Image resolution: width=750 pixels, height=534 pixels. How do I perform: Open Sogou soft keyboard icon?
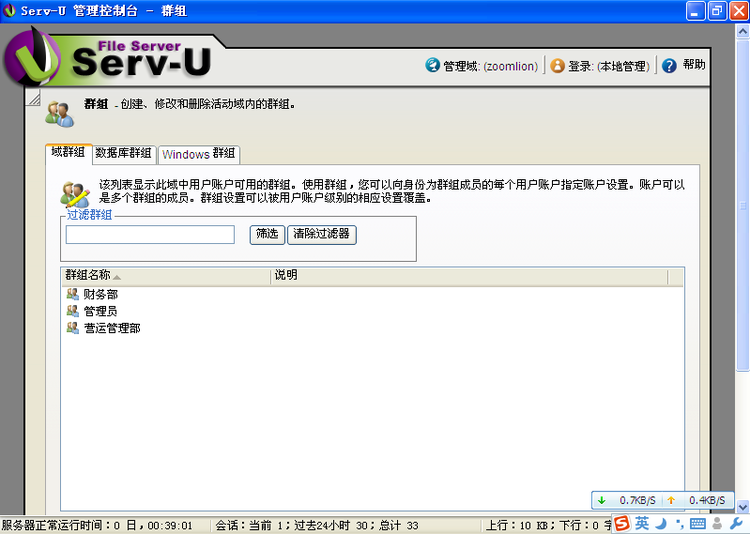pos(697,523)
